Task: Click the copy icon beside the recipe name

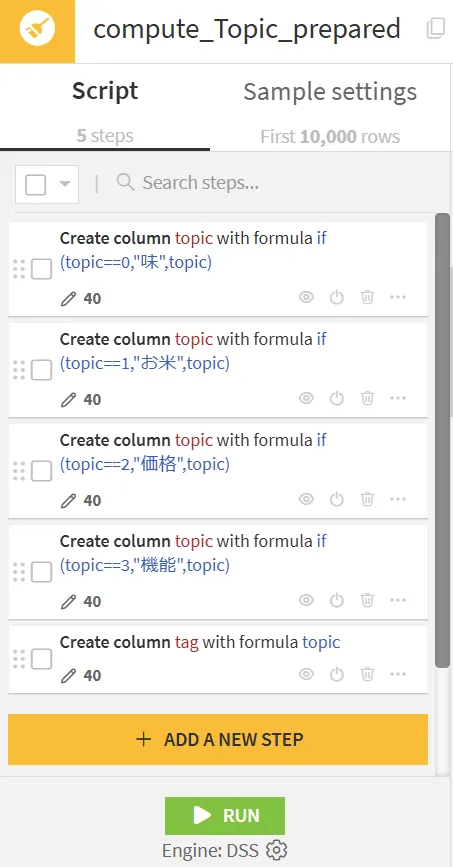Action: tap(436, 29)
